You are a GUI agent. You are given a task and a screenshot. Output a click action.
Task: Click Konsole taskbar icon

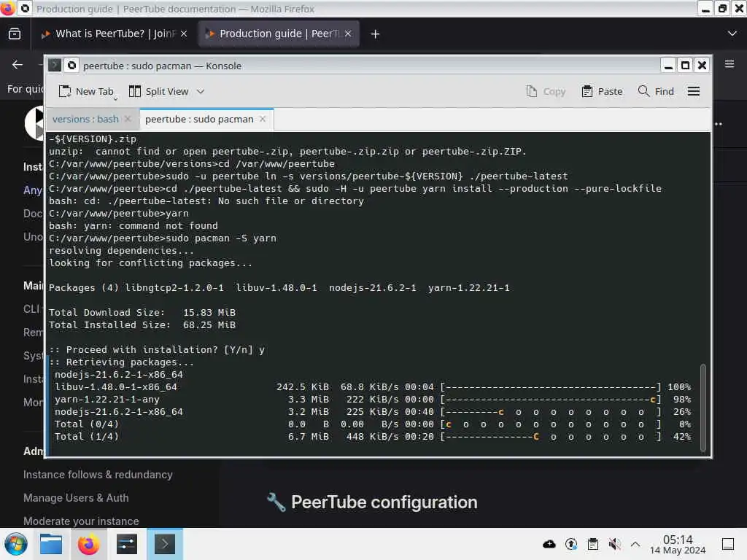[x=164, y=544]
